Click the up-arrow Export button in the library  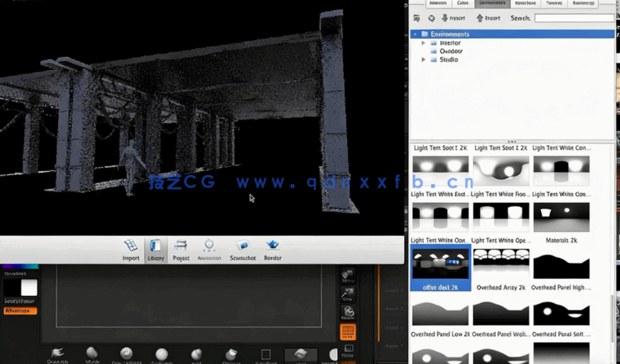tap(489, 18)
